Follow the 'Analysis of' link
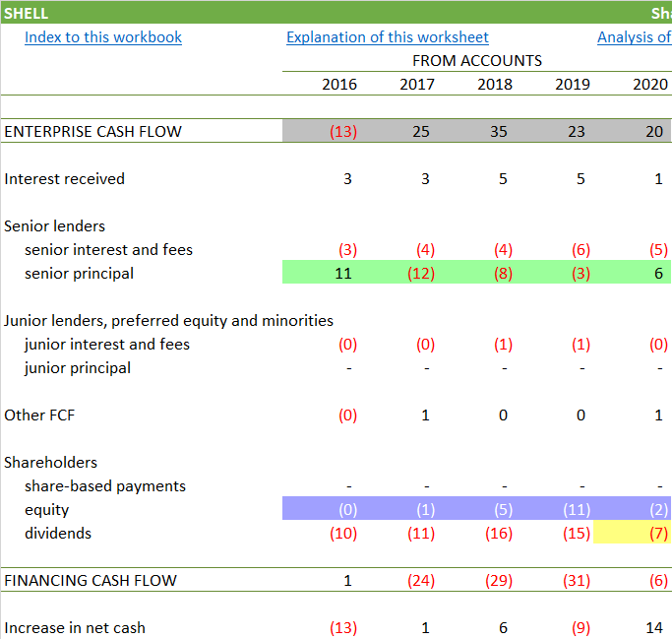The image size is (672, 639). click(x=635, y=37)
